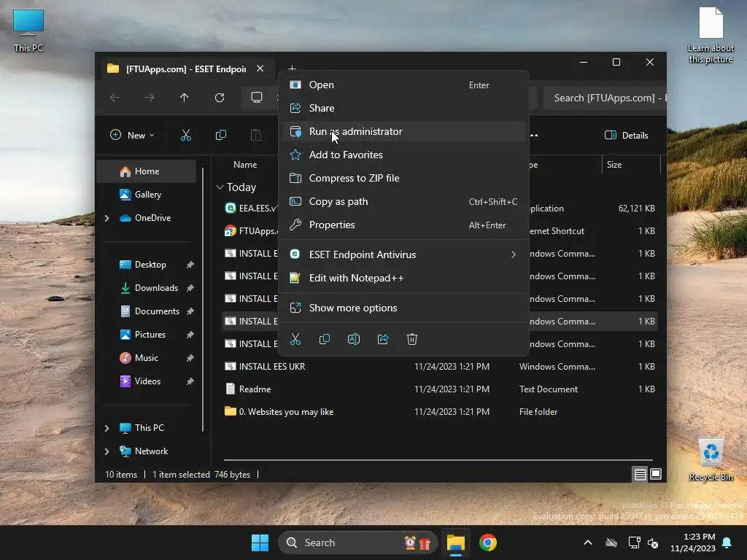
Task: Add a new tab with plus button
Action: pos(292,68)
